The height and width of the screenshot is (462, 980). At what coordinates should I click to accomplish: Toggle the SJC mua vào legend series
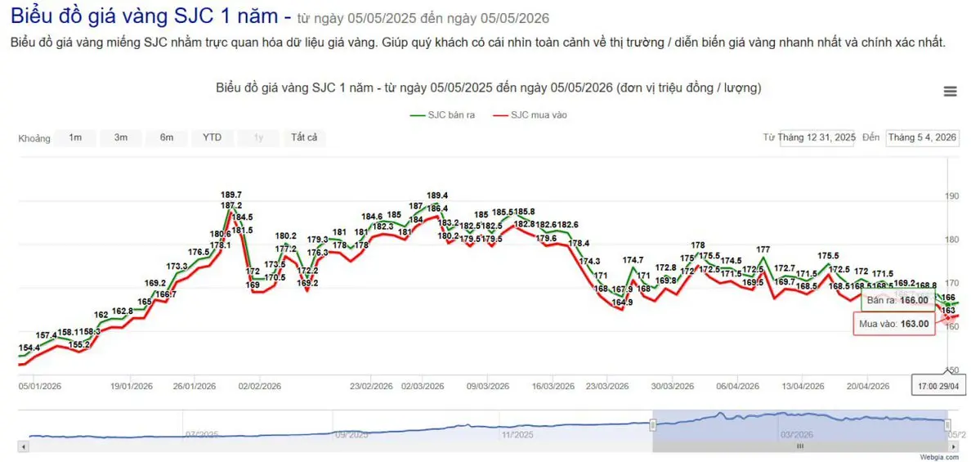point(530,115)
